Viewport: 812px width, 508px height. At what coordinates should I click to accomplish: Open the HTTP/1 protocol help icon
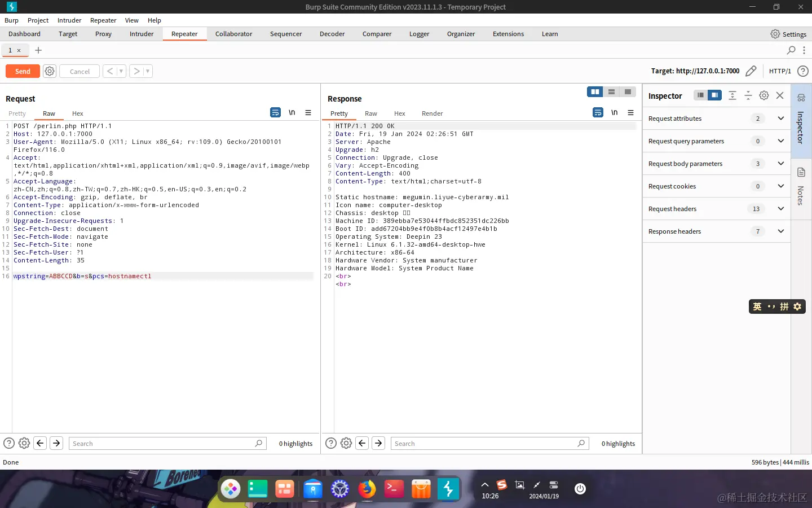(803, 71)
